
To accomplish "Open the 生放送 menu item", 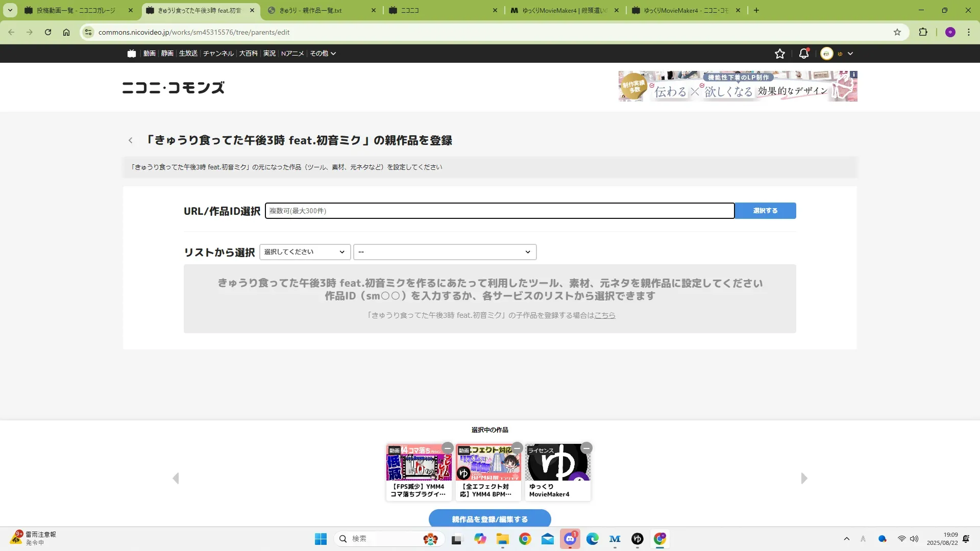I will (188, 54).
